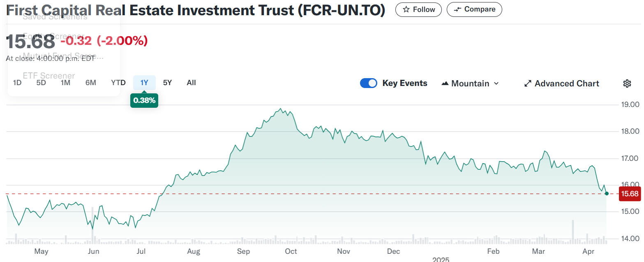Open the Saved Screeners menu item
Viewport: 644px width, 262px height.
coord(55,17)
